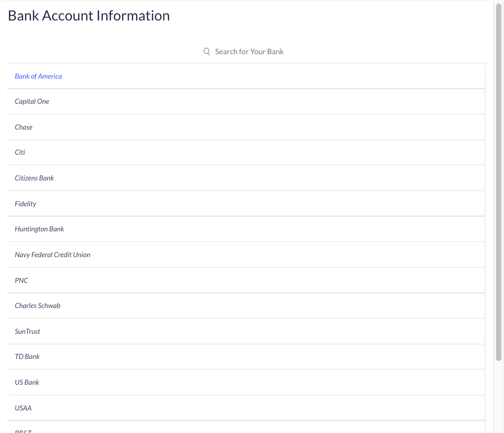Choose Citizens Bank entry

click(246, 178)
